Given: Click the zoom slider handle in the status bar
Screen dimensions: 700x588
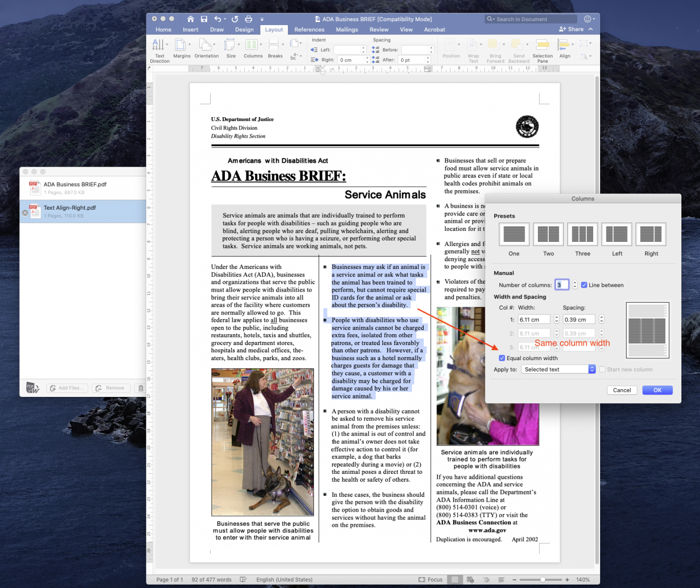Looking at the screenshot, I should (x=543, y=580).
